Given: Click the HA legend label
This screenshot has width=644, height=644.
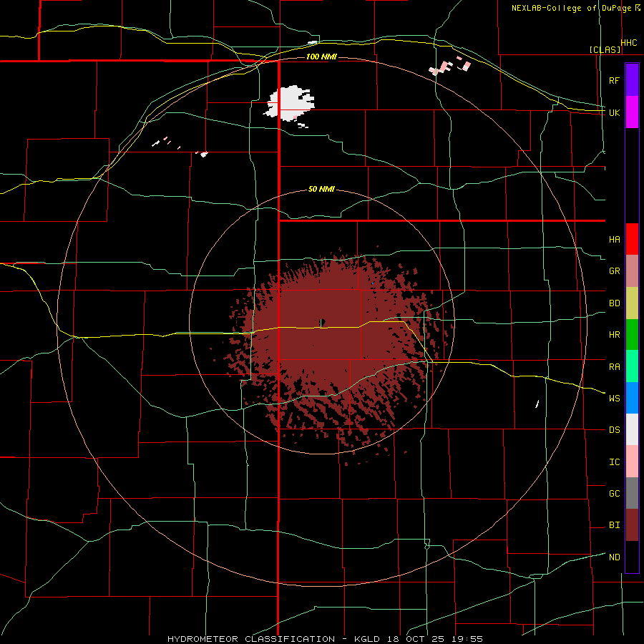Looking at the screenshot, I should point(614,240).
